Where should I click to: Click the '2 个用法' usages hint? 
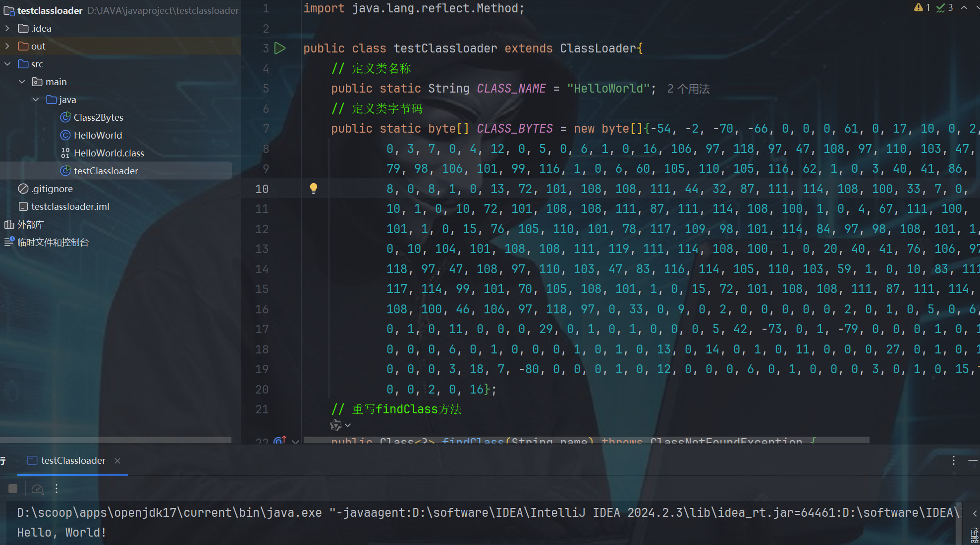[688, 89]
